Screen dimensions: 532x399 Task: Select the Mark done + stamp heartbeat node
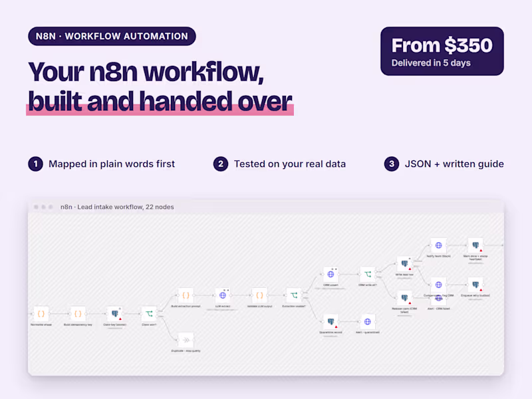(475, 245)
